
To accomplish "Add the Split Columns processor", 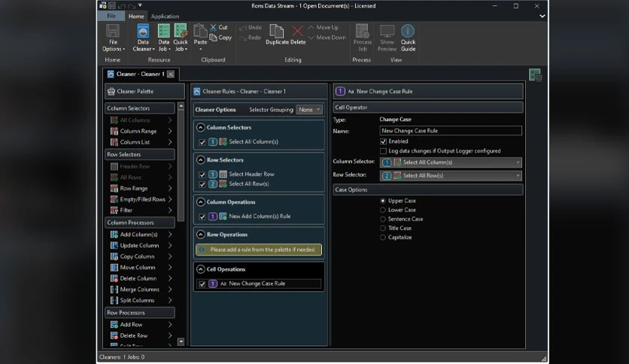I will pos(140,300).
